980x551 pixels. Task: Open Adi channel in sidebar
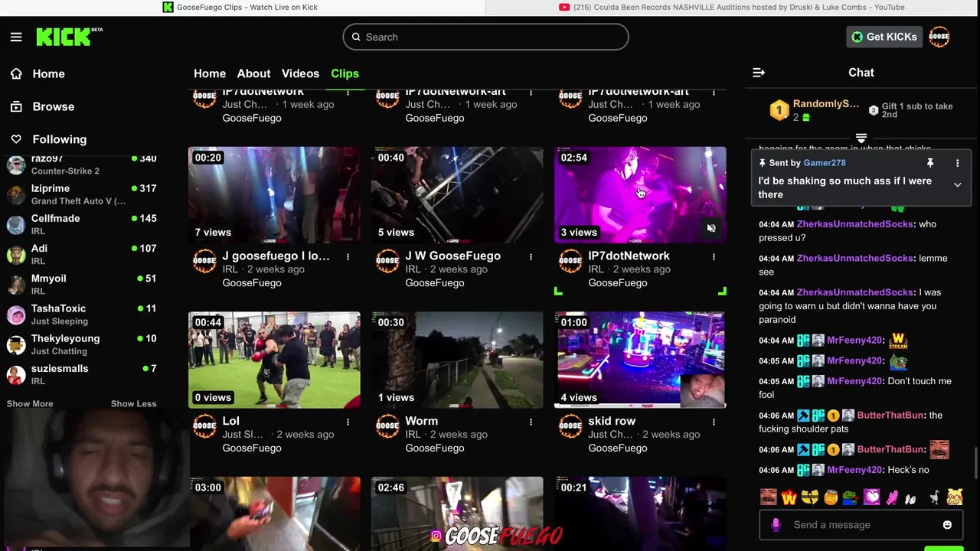pyautogui.click(x=82, y=254)
